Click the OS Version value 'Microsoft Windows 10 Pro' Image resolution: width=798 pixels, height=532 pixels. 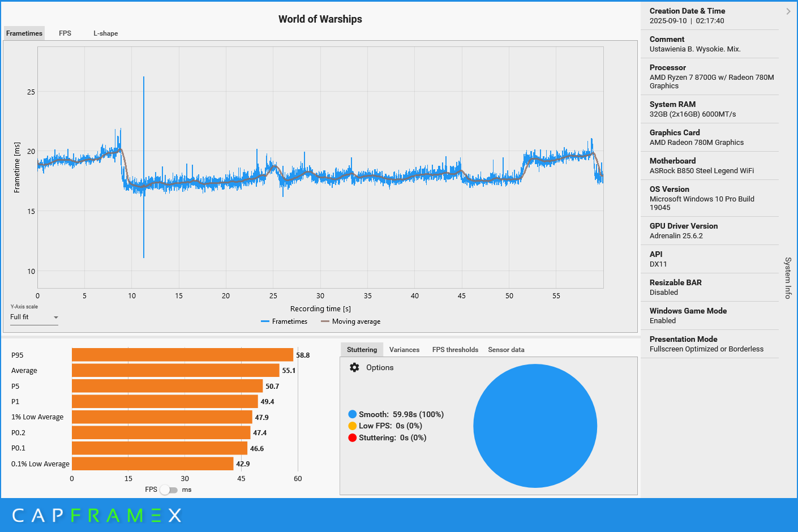692,199
